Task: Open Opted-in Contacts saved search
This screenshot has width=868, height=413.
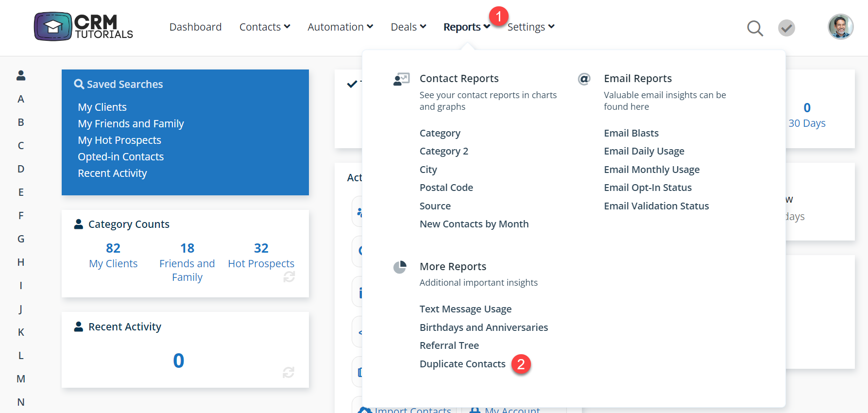Action: [x=121, y=156]
